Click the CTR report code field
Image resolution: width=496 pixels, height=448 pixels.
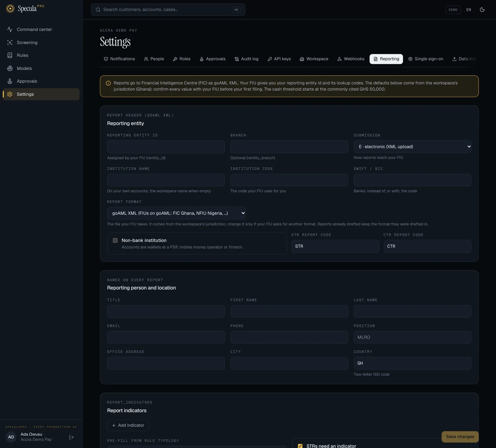coord(427,246)
